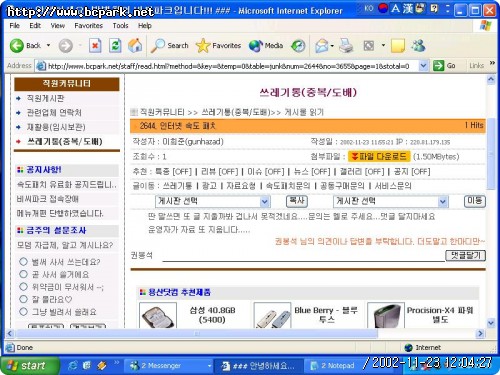
Task: Open the History clock icon
Action: (x=298, y=46)
